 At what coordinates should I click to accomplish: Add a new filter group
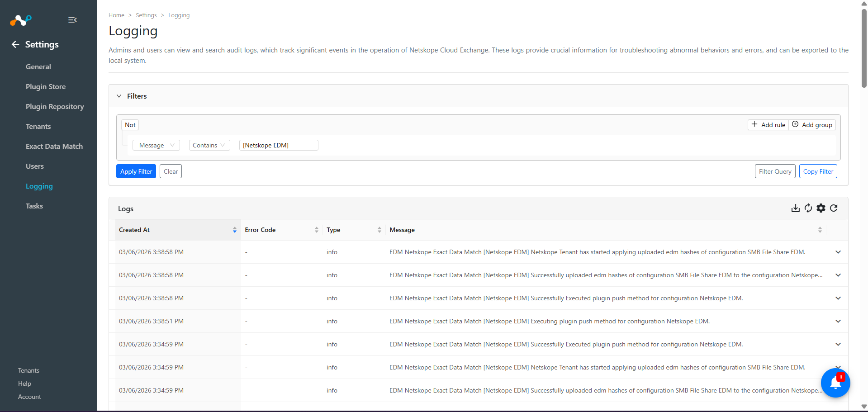[x=812, y=125]
